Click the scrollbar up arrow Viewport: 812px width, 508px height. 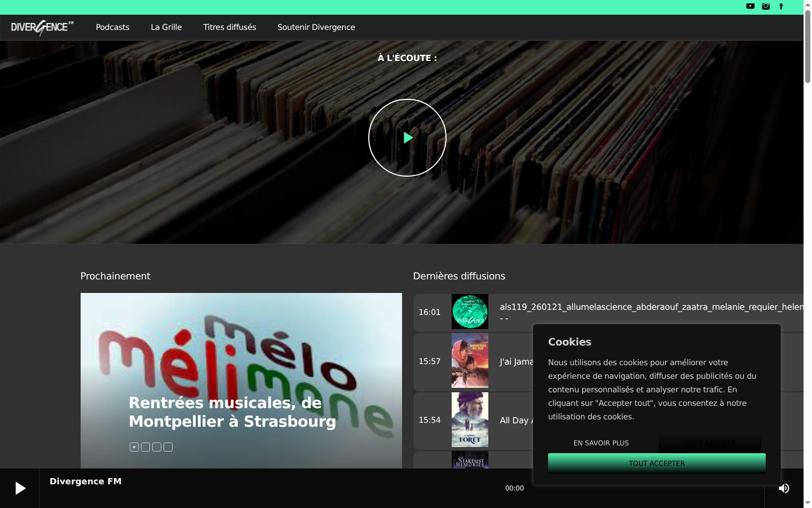pos(807,5)
